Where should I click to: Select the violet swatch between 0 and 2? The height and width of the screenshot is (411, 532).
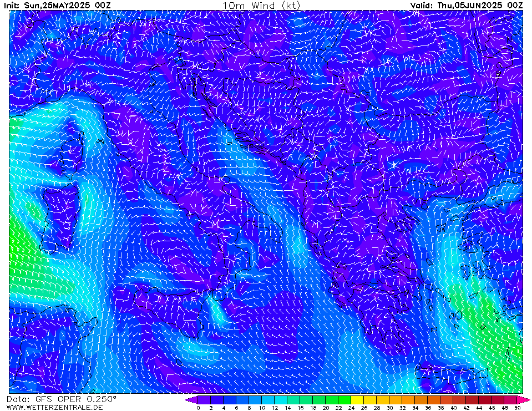[x=204, y=400]
